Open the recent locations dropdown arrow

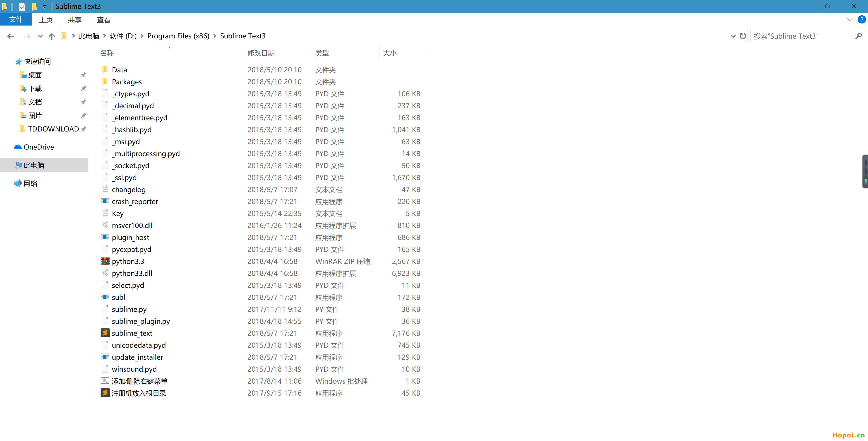pyautogui.click(x=40, y=36)
